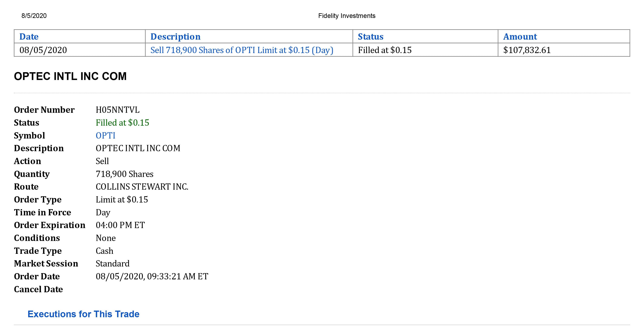Click the Filled at $0.15 table status cell
The width and height of the screenshot is (644, 326).
click(x=384, y=50)
